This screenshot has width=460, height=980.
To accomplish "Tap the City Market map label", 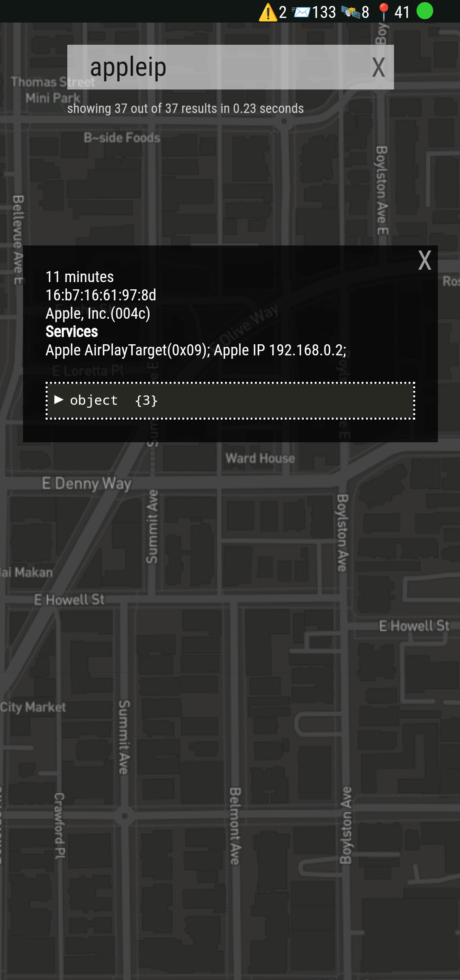I will point(33,707).
